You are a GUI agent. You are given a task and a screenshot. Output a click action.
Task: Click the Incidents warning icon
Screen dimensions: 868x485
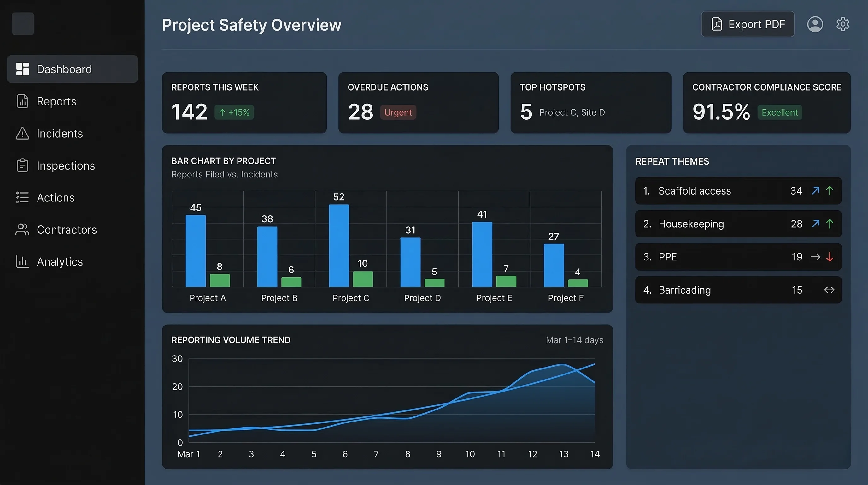click(22, 134)
